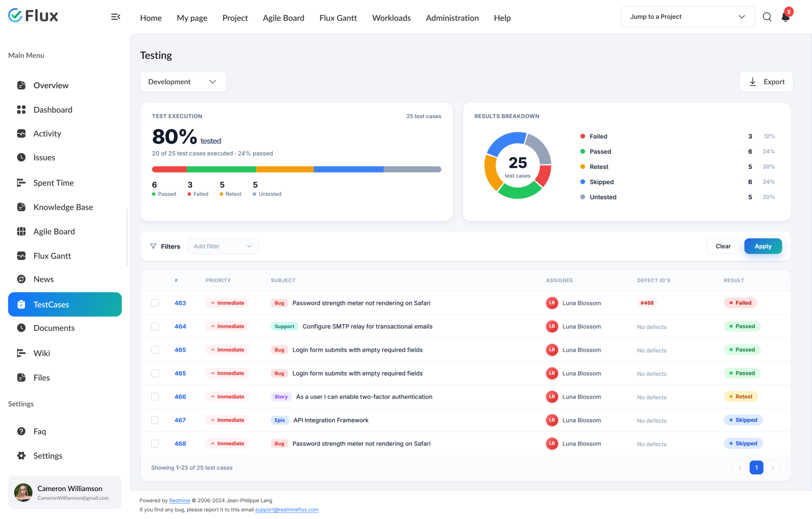Click the red notification count badge

789,12
